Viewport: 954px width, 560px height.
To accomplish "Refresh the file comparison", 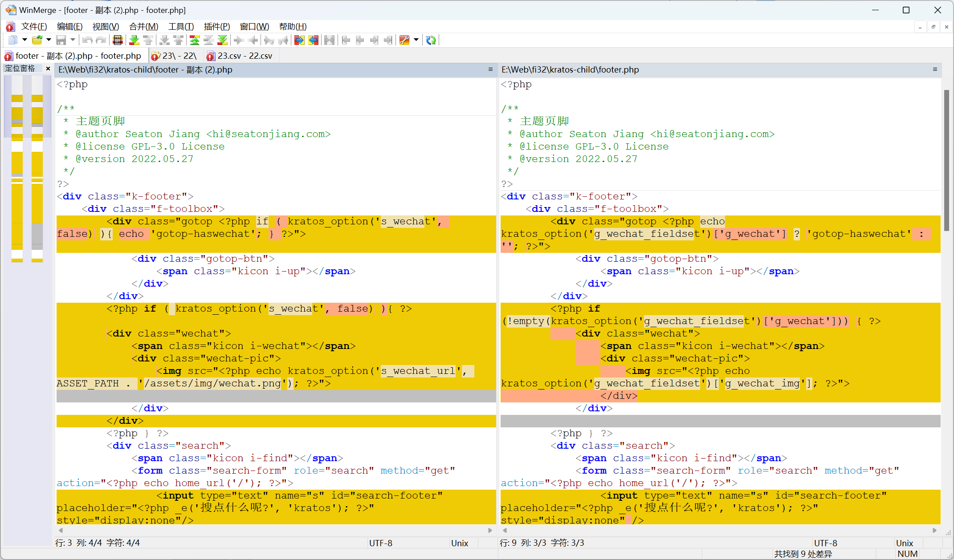I will point(431,40).
